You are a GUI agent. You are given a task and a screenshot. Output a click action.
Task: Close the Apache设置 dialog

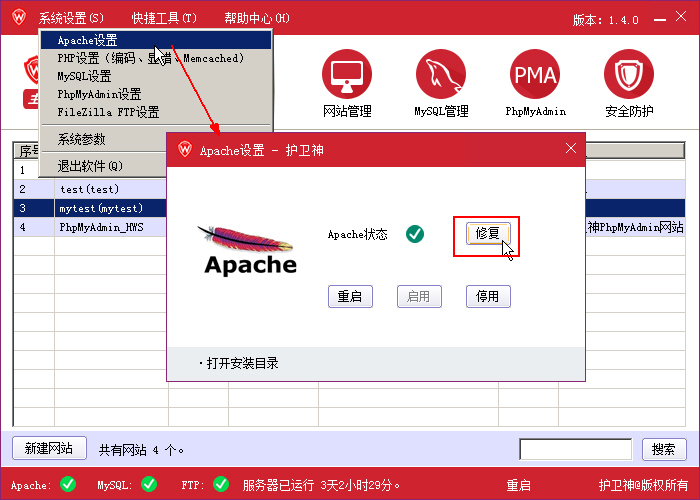coord(571,148)
